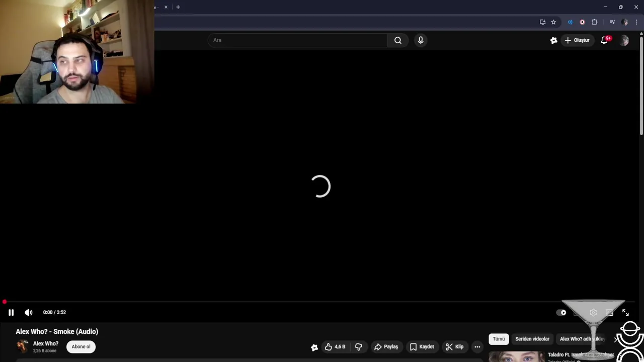Image resolution: width=644 pixels, height=362 pixels.
Task: Click the search magnifier button
Action: (398, 40)
